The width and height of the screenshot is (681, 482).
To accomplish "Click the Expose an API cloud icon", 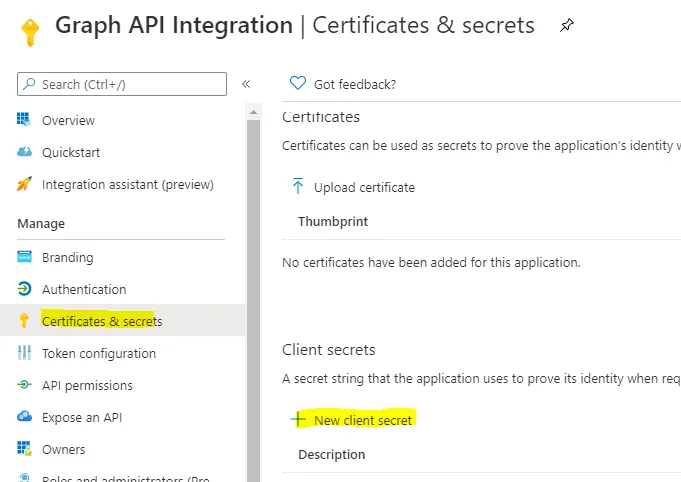I will [24, 416].
